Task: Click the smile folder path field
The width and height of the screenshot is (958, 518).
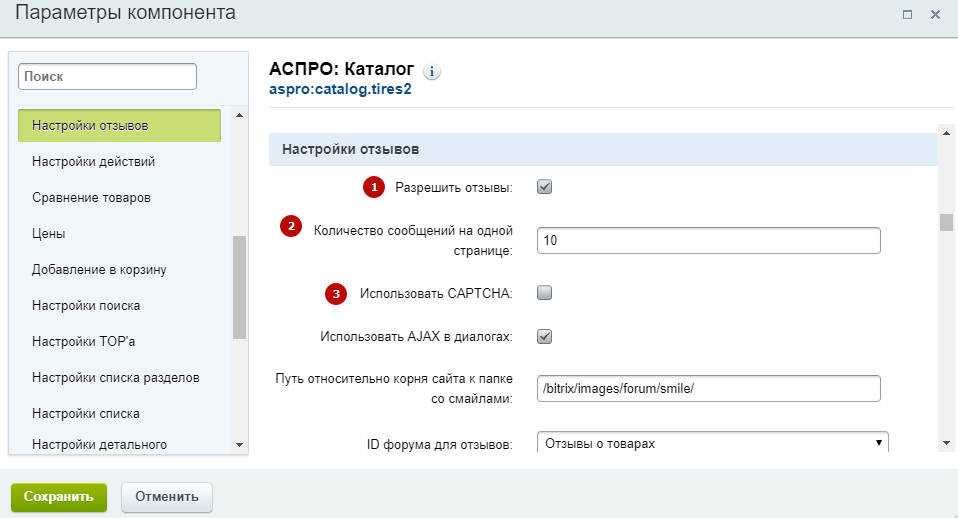Action: pos(709,388)
